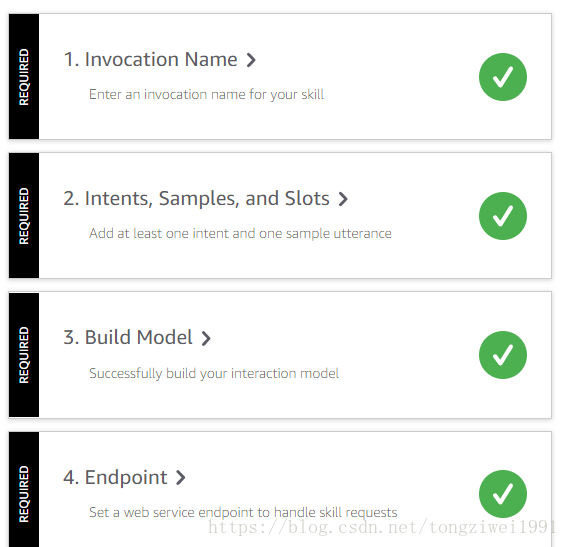The image size is (569, 547).
Task: Expand the chevron beside Intents, Samples, and Slots
Action: [x=343, y=199]
